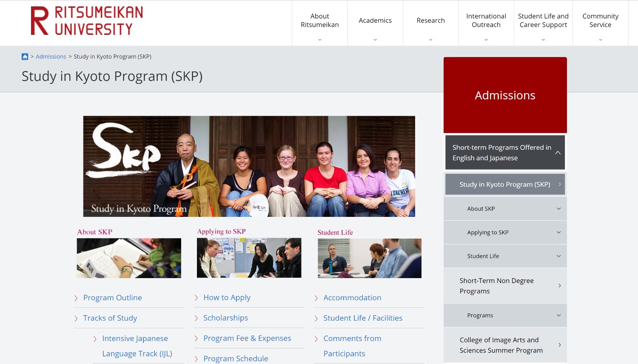
Task: Click the Applying to SKP column heading
Action: point(222,231)
